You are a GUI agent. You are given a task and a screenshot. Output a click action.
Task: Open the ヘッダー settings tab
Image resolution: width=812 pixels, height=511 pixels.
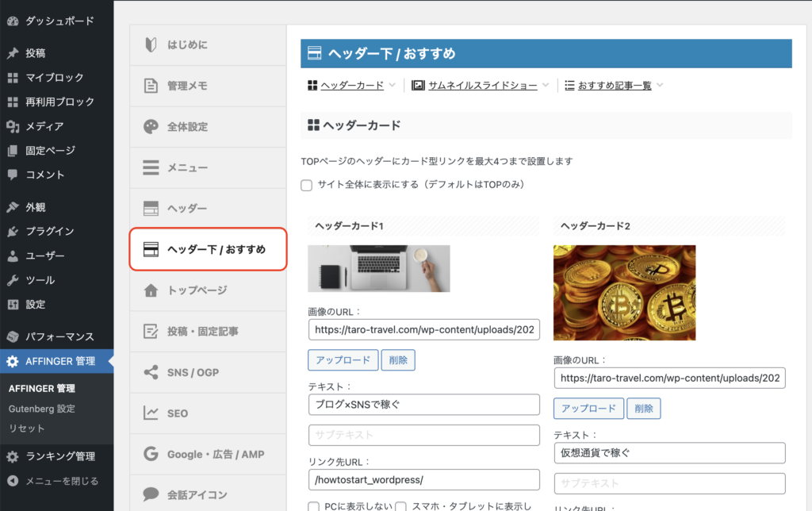click(x=209, y=209)
